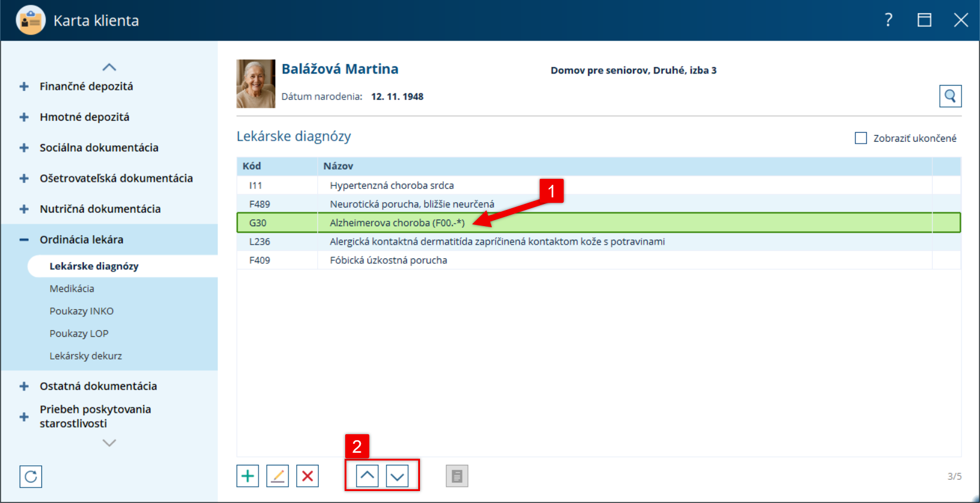
Task: Select the Hypertenzná choroba srdca row
Action: [599, 185]
